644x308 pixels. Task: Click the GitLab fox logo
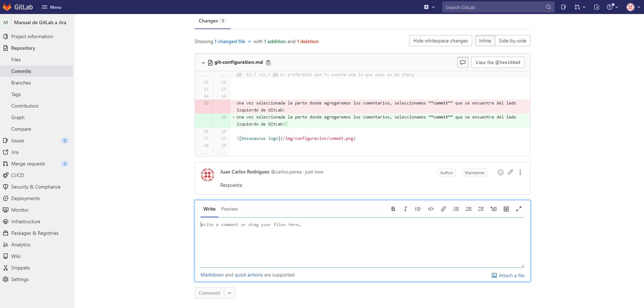[x=7, y=7]
